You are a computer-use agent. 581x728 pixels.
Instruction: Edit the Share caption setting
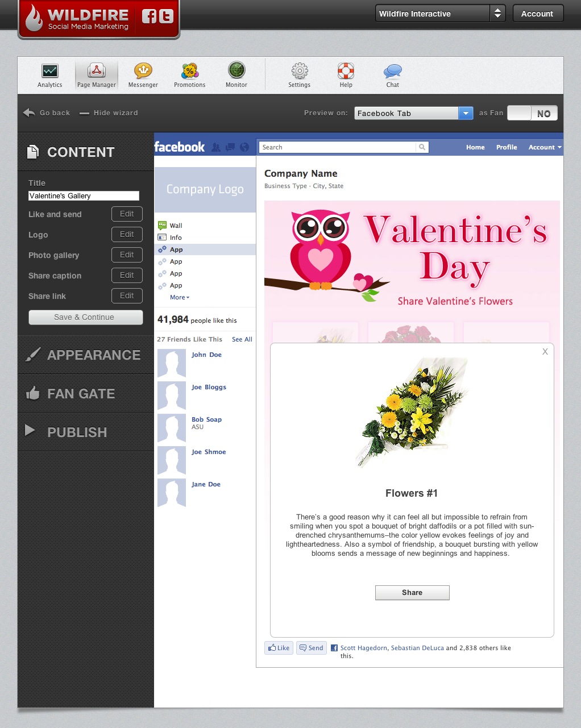[x=127, y=276]
